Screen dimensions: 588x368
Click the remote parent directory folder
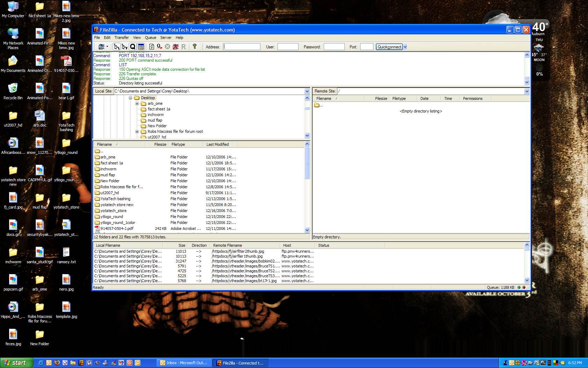(318, 105)
